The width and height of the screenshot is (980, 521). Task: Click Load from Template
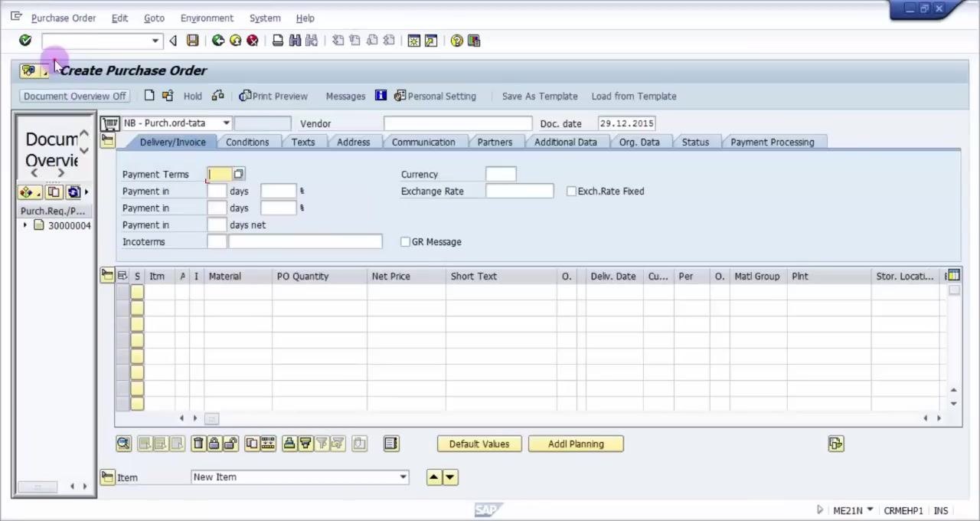634,96
